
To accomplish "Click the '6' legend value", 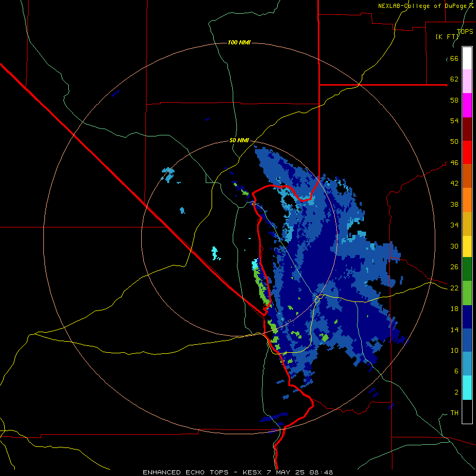I will (456, 371).
